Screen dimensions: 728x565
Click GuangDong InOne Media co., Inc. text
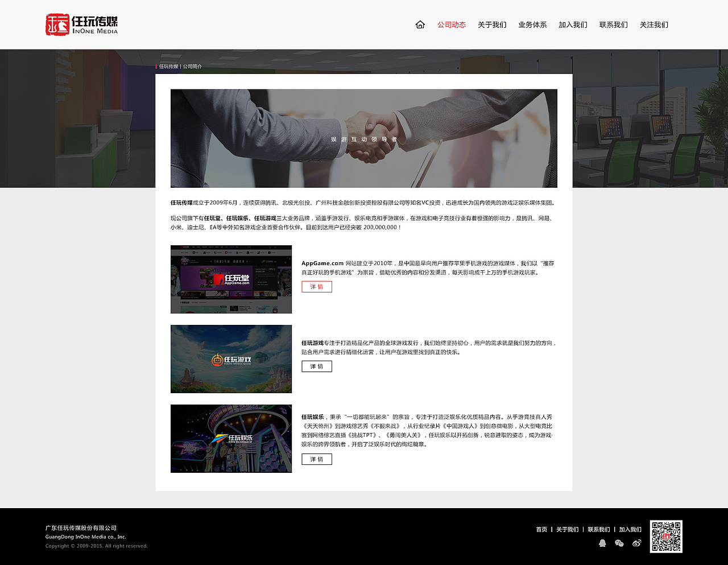[x=86, y=537]
